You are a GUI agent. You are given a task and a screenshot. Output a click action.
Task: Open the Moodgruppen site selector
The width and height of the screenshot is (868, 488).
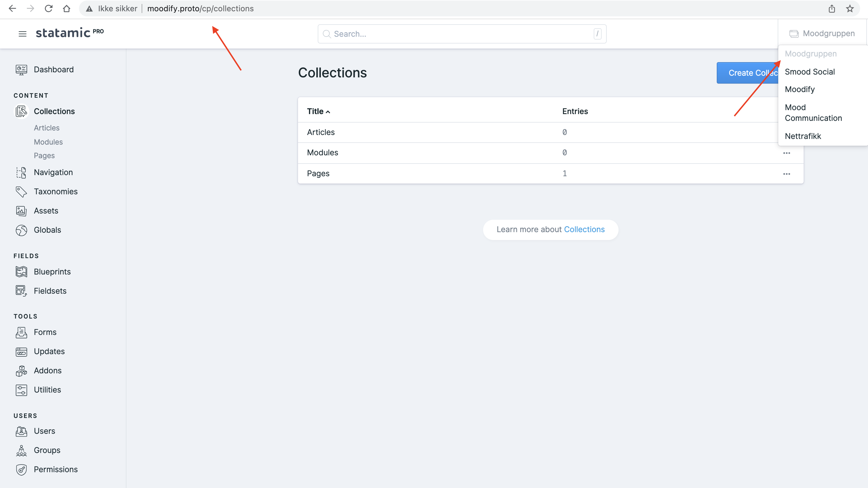pos(822,34)
